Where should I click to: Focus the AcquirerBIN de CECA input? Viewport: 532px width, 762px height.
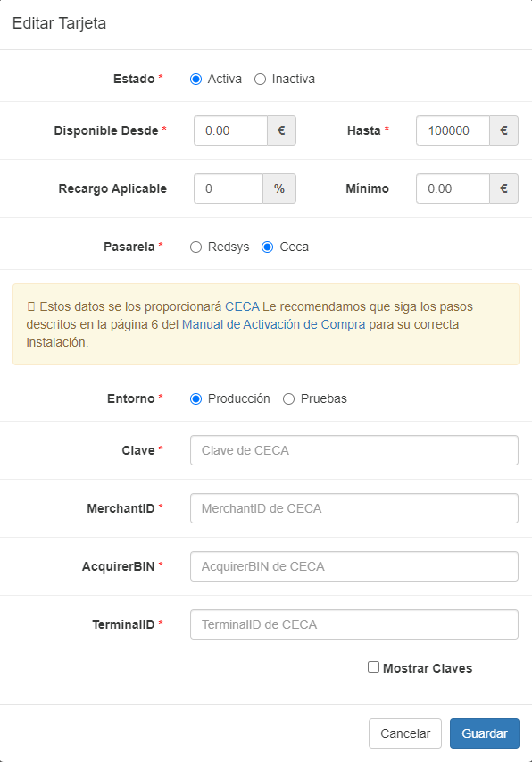point(353,565)
